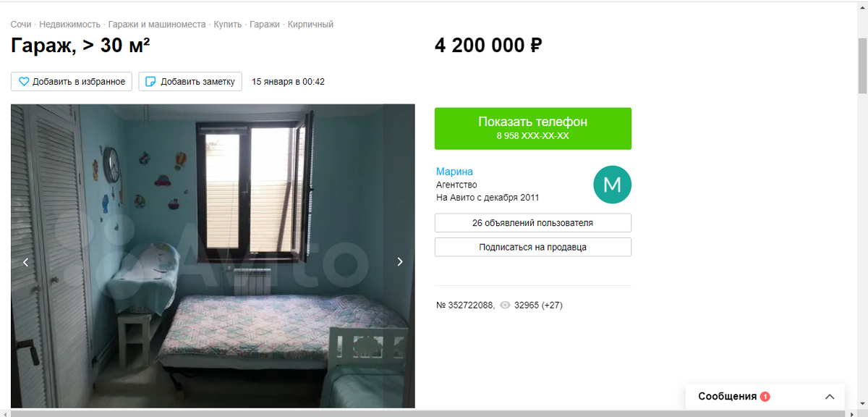
Task: Click the heart icon to favorite listing
Action: click(x=24, y=82)
